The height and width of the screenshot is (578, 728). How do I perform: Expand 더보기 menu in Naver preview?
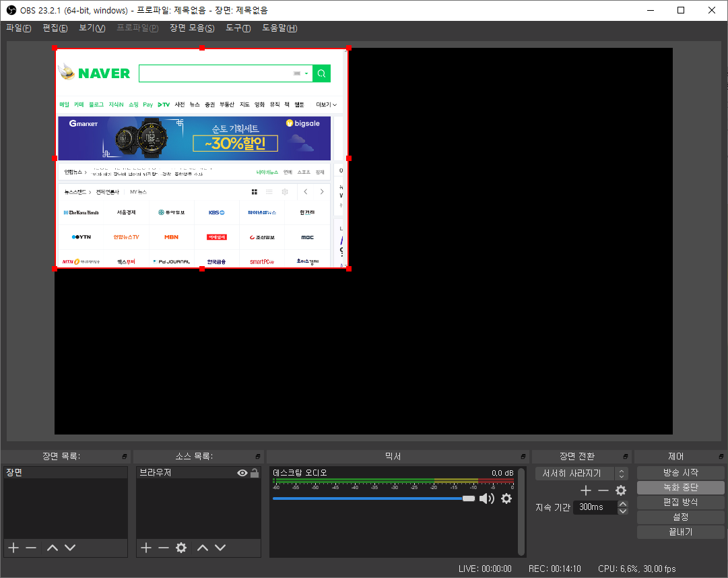point(327,104)
